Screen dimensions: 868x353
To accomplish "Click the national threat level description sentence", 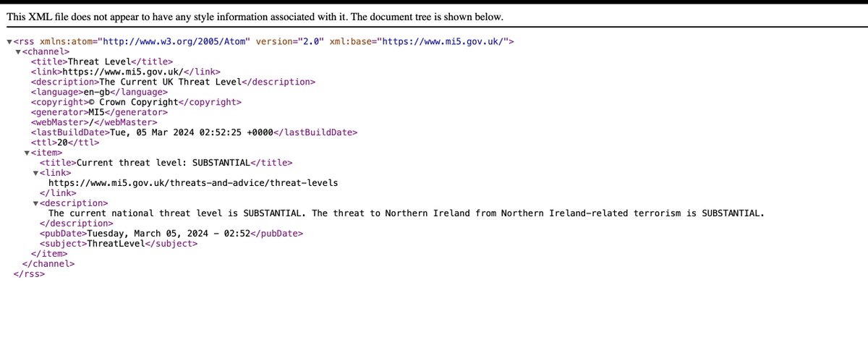I will coord(406,214).
